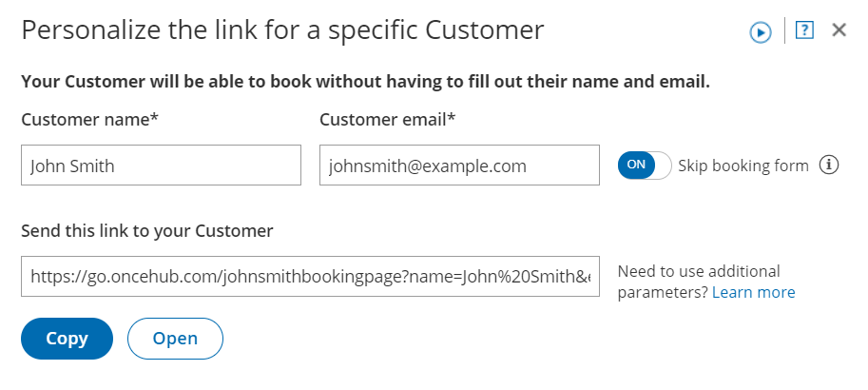Turn off the Skip booking form switch
Screen dimensions: 868x390
point(645,166)
